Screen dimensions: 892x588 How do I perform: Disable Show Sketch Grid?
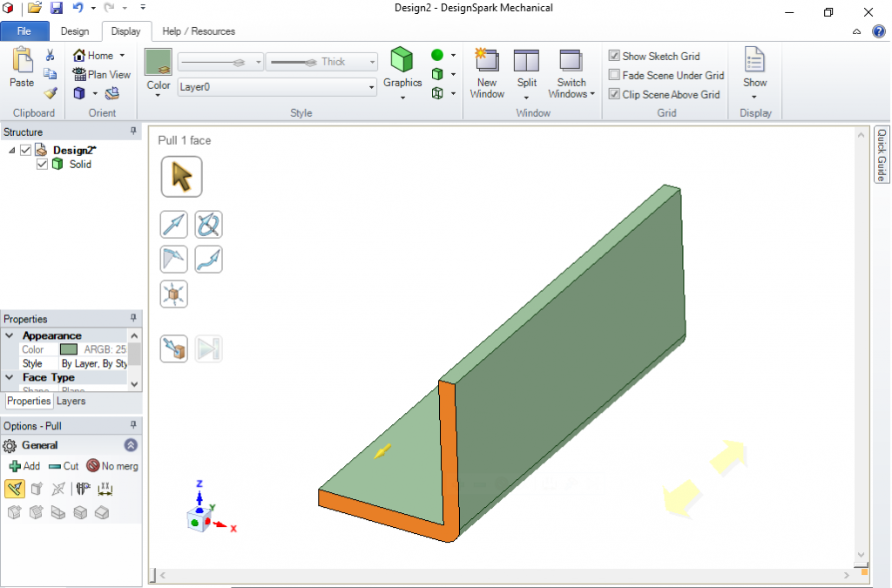pos(613,56)
